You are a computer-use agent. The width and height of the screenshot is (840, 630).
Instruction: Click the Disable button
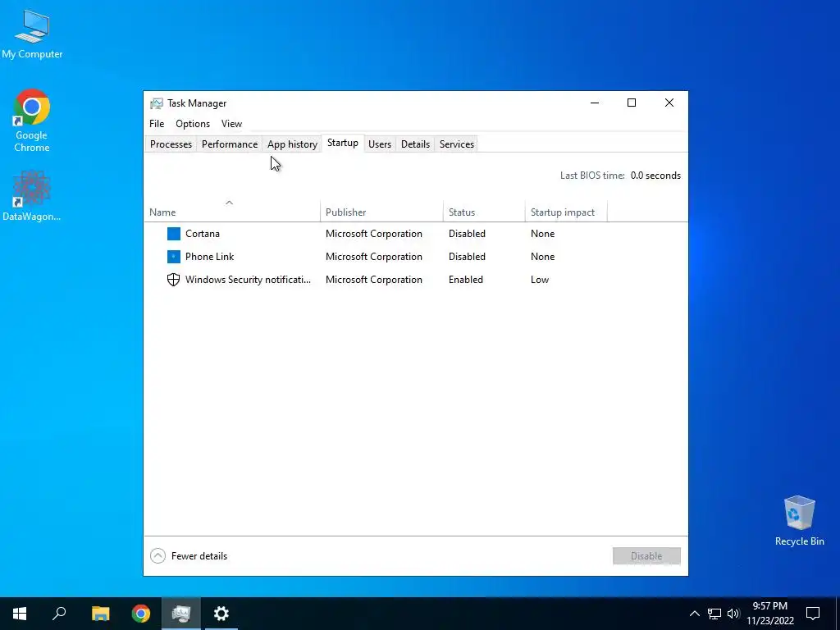coord(646,556)
